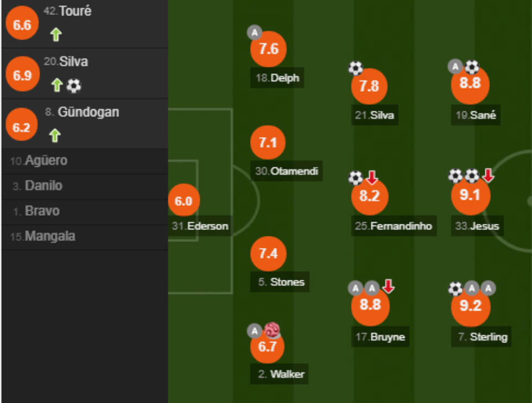Click the green arrow under Gündogan
The height and width of the screenshot is (403, 532).
pyautogui.click(x=55, y=135)
